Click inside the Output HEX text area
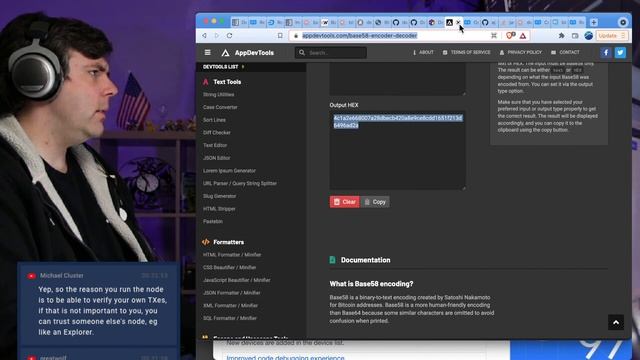 tap(398, 150)
